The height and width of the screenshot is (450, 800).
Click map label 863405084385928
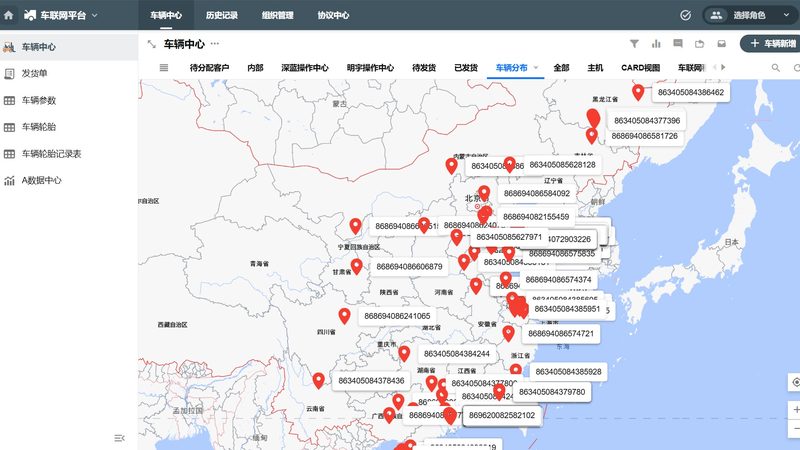(568, 372)
